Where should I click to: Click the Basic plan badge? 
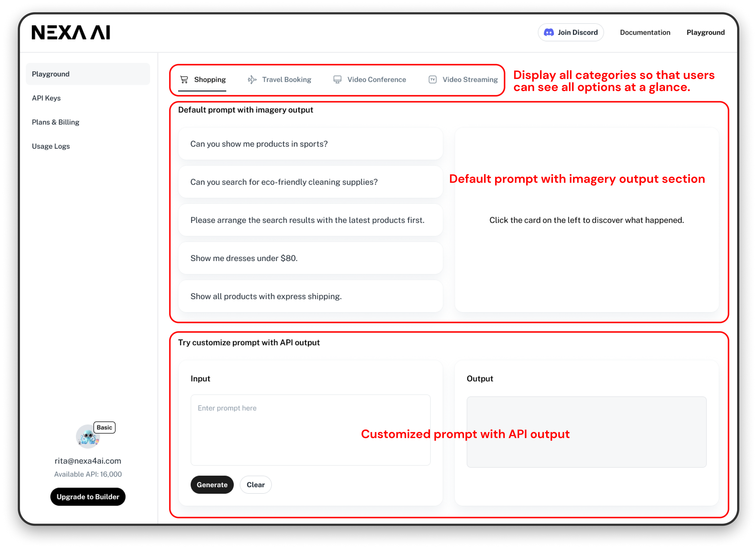pyautogui.click(x=104, y=427)
